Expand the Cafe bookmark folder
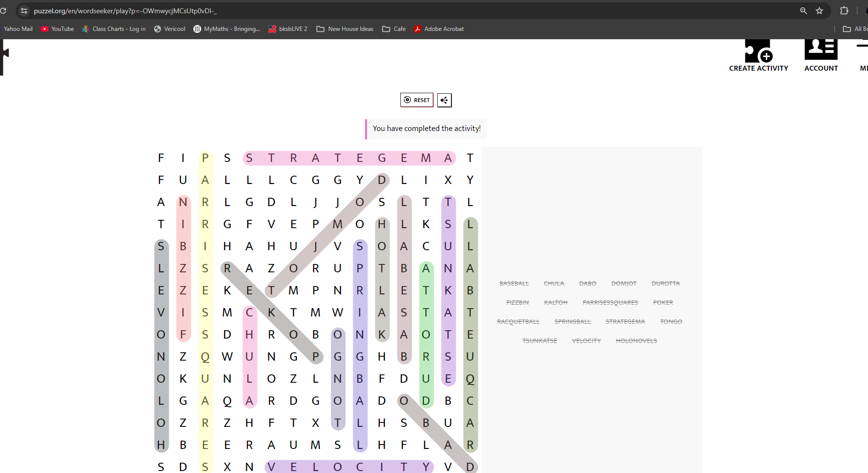Viewport: 868px width, 473px height. point(394,29)
